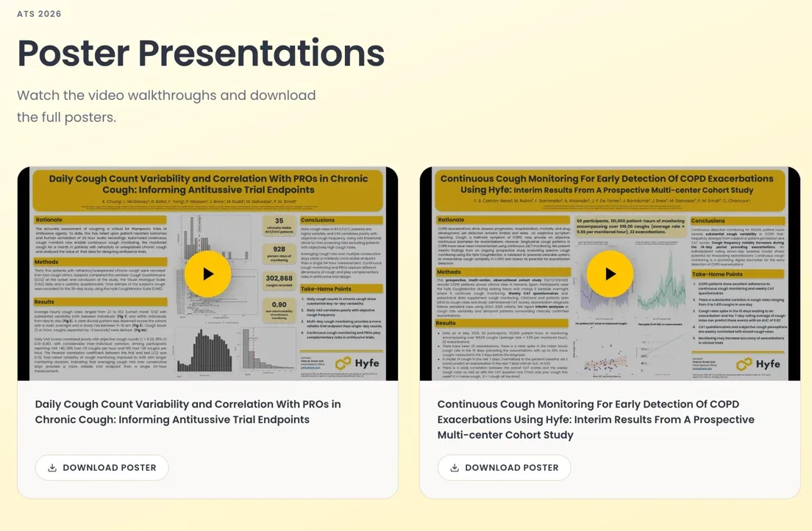This screenshot has width=812, height=531.
Task: Play the Daily Cough Count Variability video
Action: pyautogui.click(x=207, y=274)
